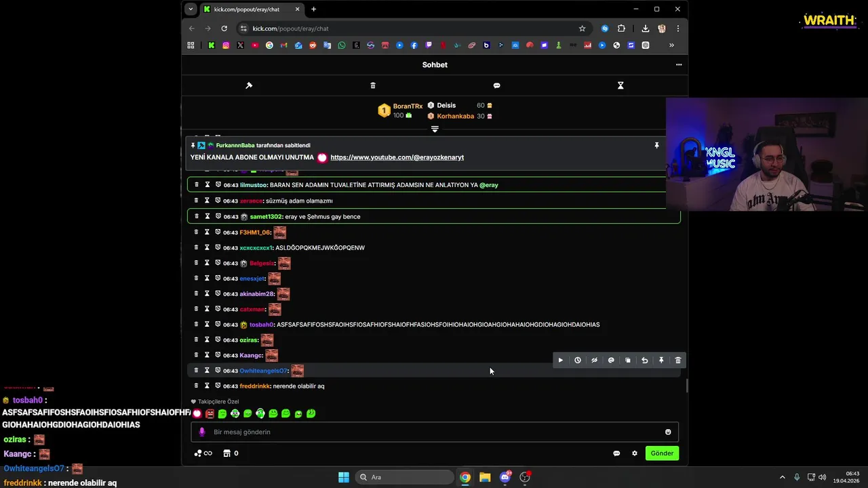
Task: Open samet1302's user card
Action: (265, 217)
